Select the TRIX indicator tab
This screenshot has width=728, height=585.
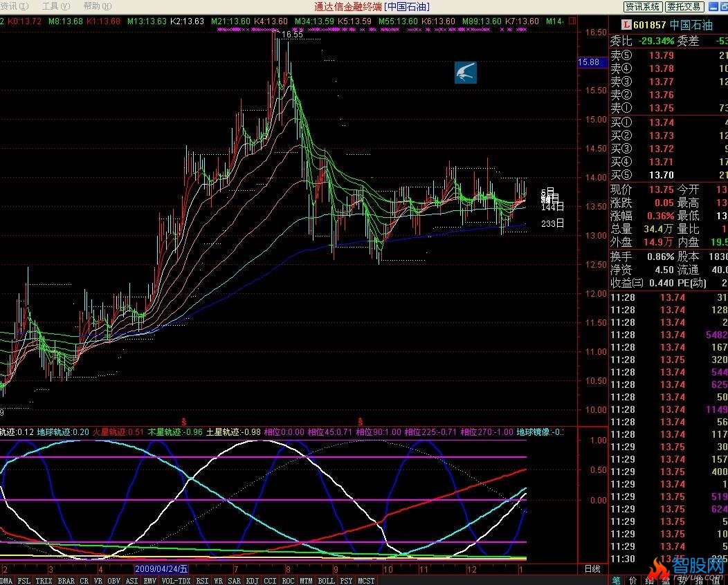click(44, 580)
